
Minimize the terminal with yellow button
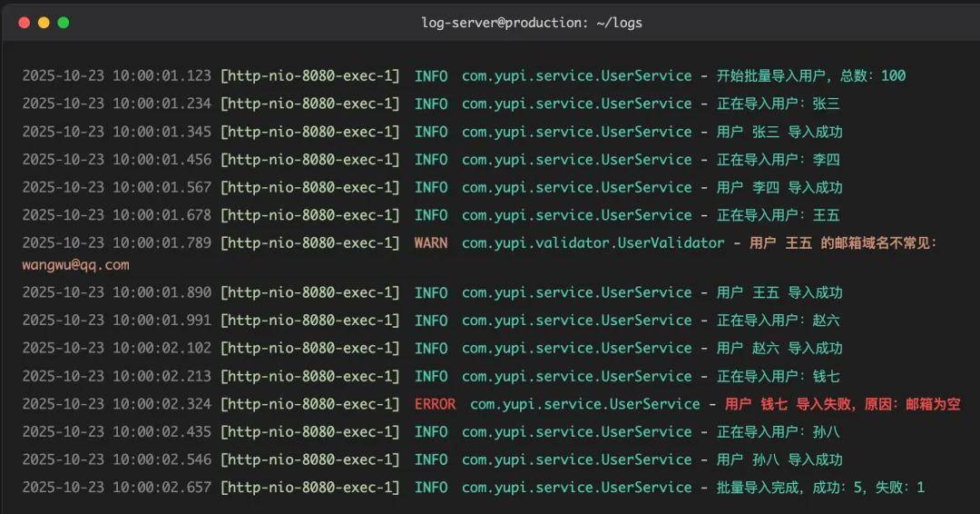tap(44, 23)
